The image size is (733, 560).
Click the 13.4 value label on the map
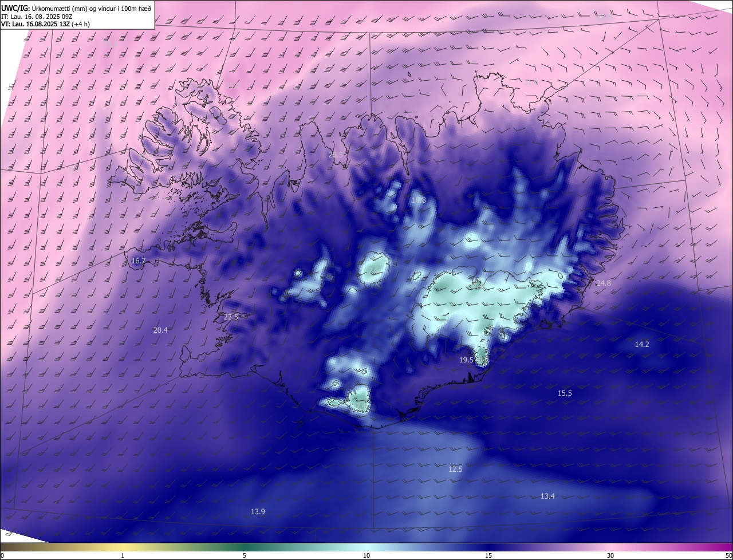tap(547, 496)
